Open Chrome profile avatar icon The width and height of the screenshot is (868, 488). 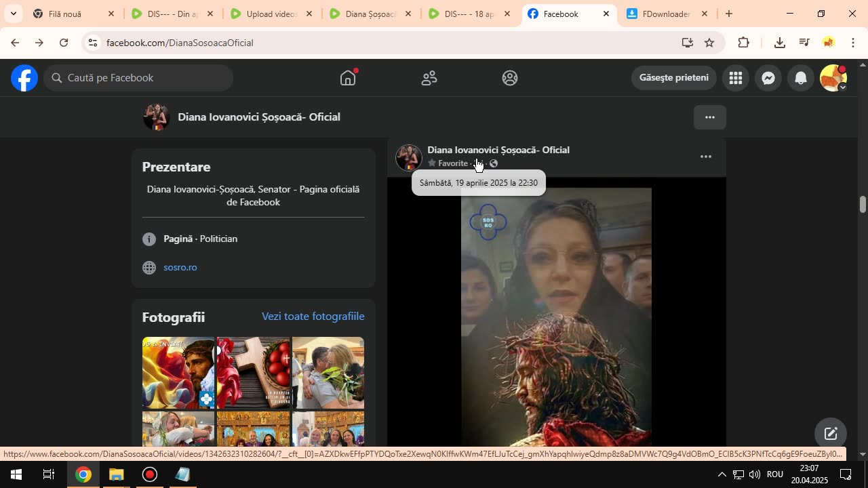(x=829, y=43)
